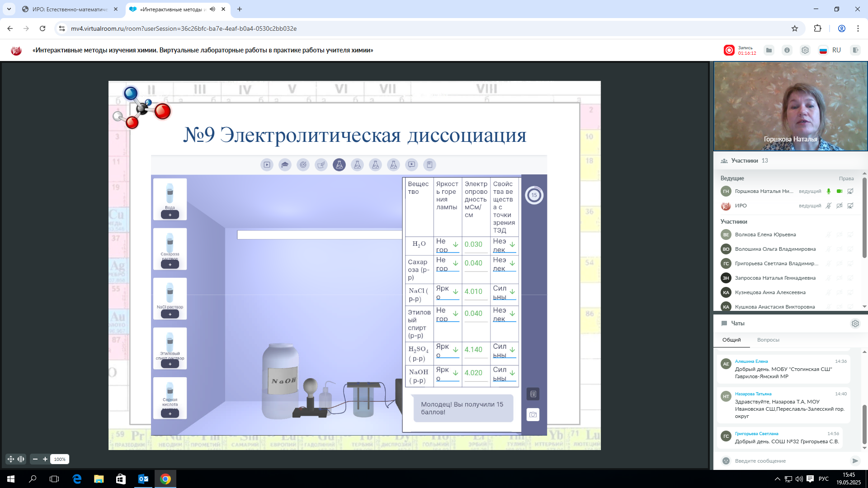The image size is (868, 488).
Task: Switch to the Вопросы chat tab
Action: 768,340
